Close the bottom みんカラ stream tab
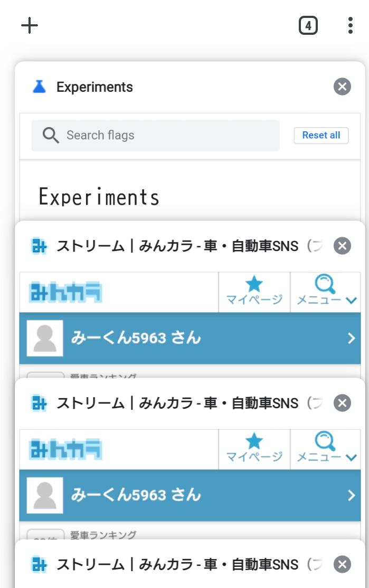Viewport: 369px width, 588px height. click(343, 564)
